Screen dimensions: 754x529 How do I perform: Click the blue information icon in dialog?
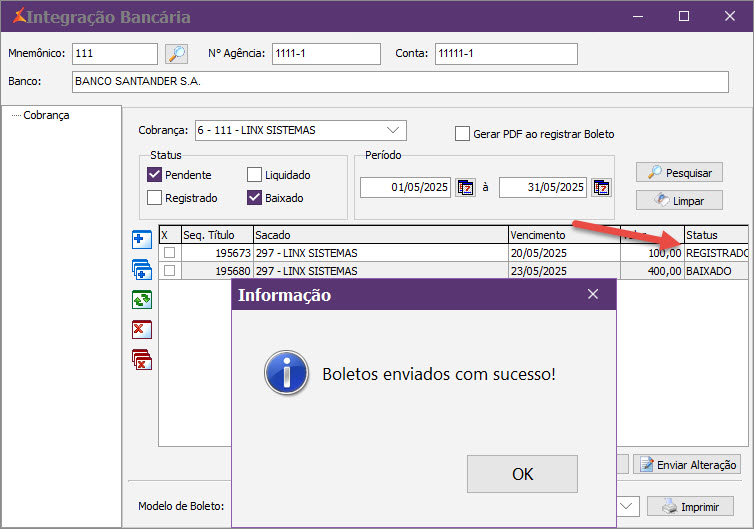click(287, 373)
